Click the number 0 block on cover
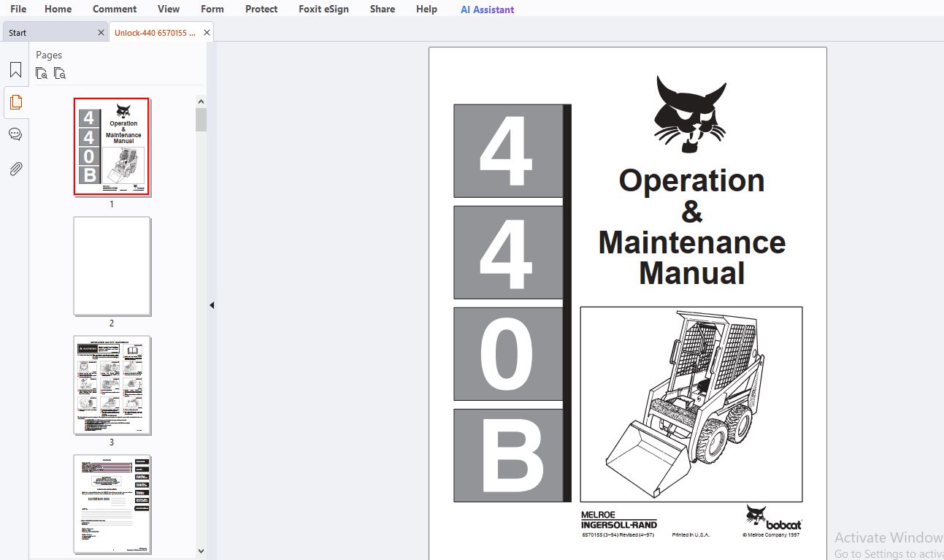 pyautogui.click(x=509, y=354)
